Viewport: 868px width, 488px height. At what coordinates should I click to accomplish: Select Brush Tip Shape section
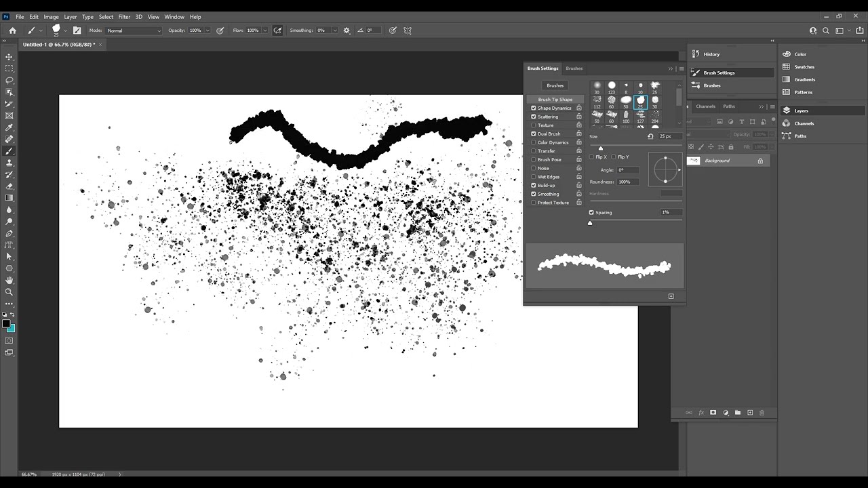[x=555, y=100]
